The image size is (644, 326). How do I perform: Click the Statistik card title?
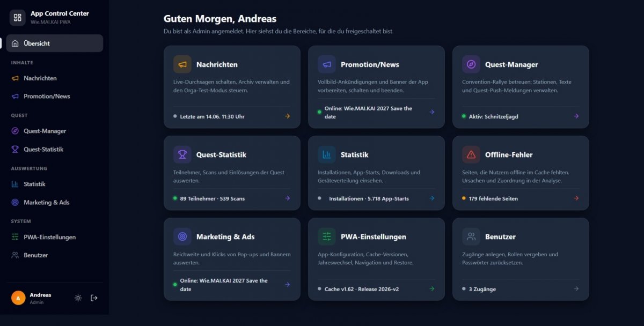(355, 154)
